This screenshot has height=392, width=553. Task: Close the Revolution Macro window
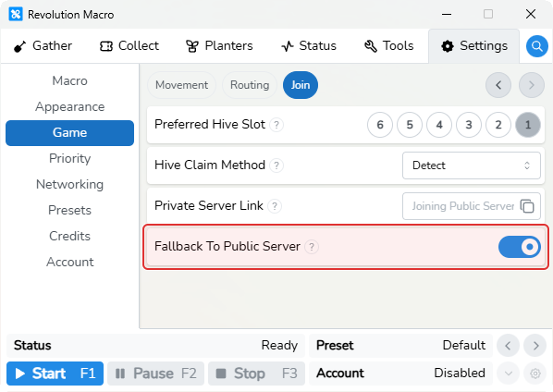tap(531, 15)
